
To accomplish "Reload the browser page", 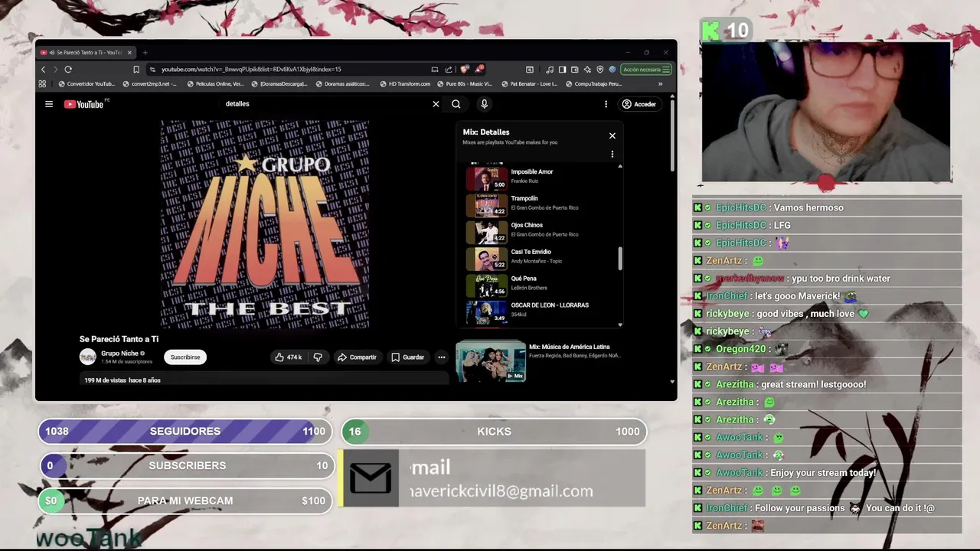I will [68, 69].
